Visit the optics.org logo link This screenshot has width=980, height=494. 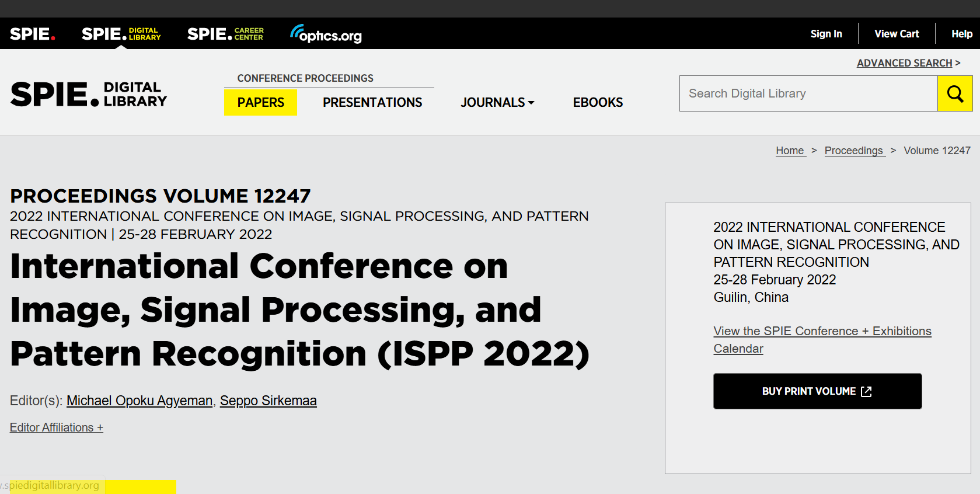pyautogui.click(x=326, y=34)
